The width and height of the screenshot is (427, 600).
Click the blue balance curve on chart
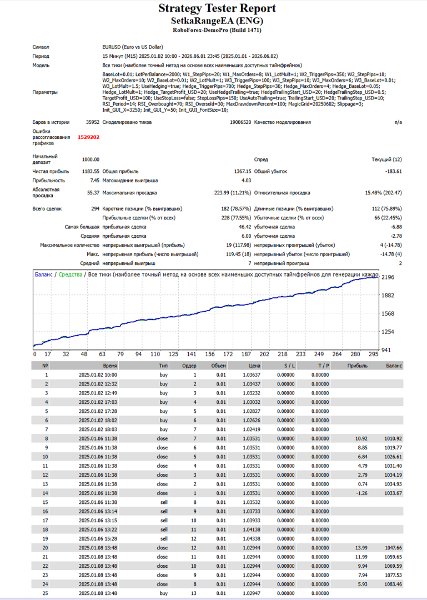[207, 310]
